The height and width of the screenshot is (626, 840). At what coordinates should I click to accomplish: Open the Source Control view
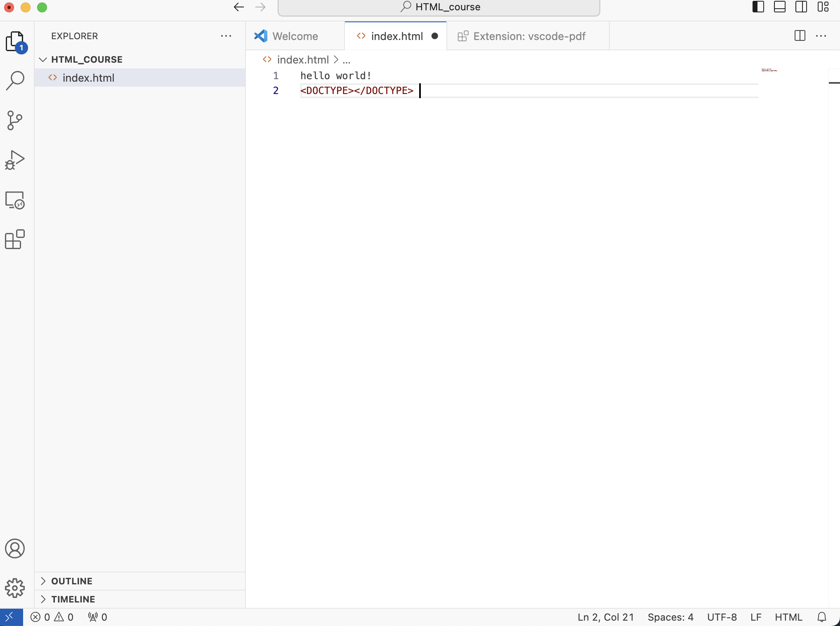point(15,120)
